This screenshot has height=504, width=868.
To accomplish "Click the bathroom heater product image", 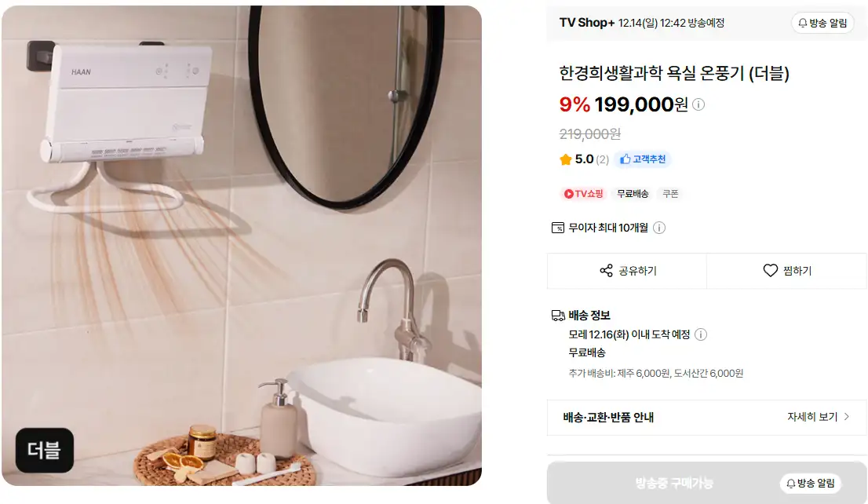I will tap(242, 246).
